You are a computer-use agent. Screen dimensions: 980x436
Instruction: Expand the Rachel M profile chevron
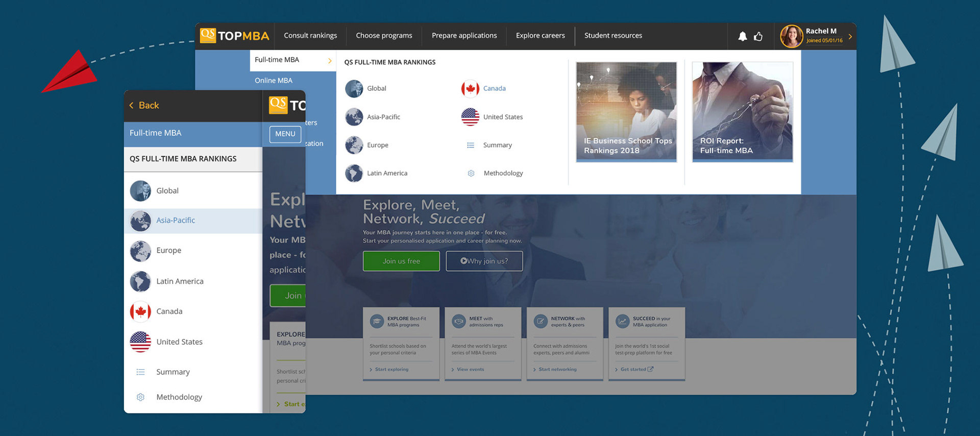(x=850, y=36)
